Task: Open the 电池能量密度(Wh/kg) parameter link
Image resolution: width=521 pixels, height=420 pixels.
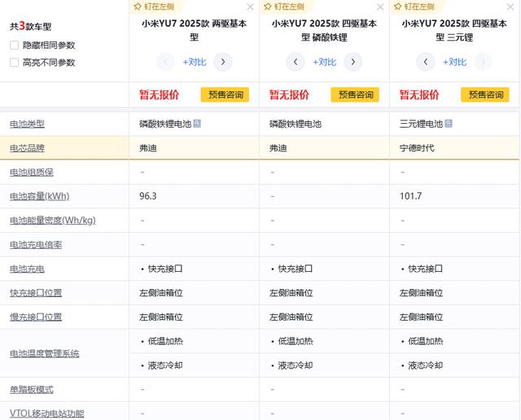Action: [x=53, y=221]
